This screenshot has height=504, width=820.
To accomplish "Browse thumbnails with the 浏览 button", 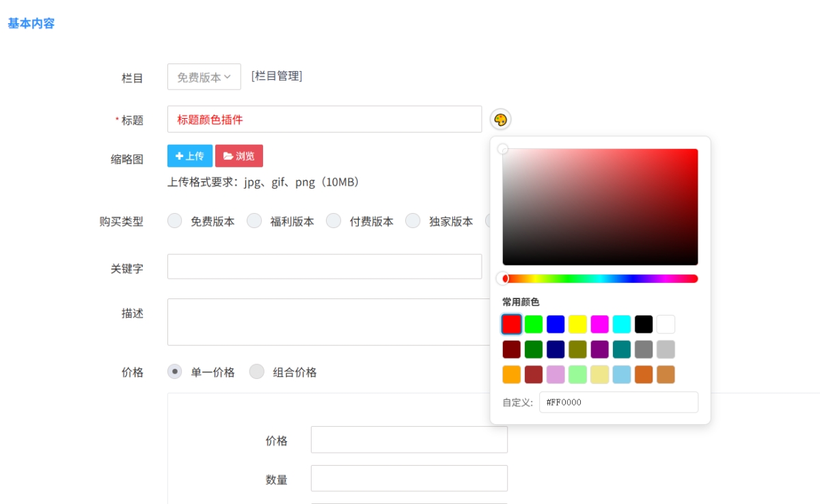I will click(x=239, y=156).
